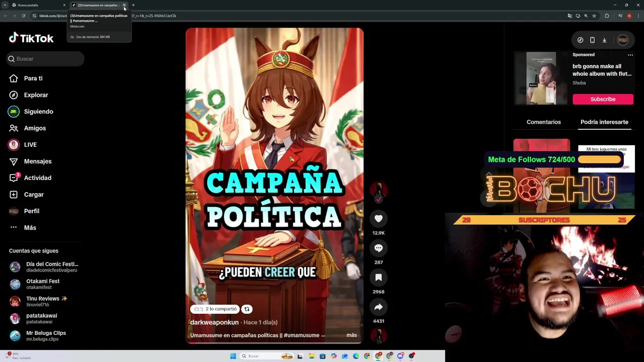
Task: Click the download desktop app icon
Action: [x=604, y=40]
